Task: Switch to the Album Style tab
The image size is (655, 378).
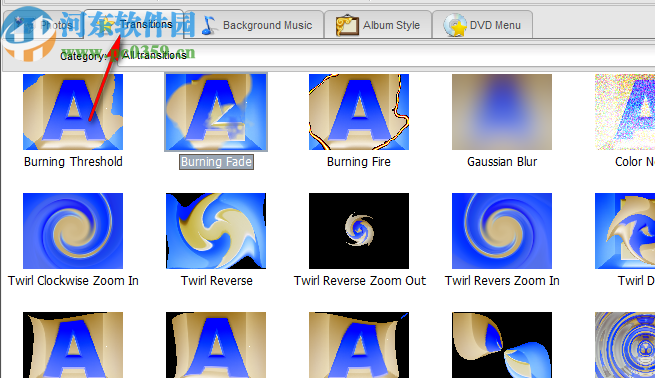Action: click(x=378, y=25)
